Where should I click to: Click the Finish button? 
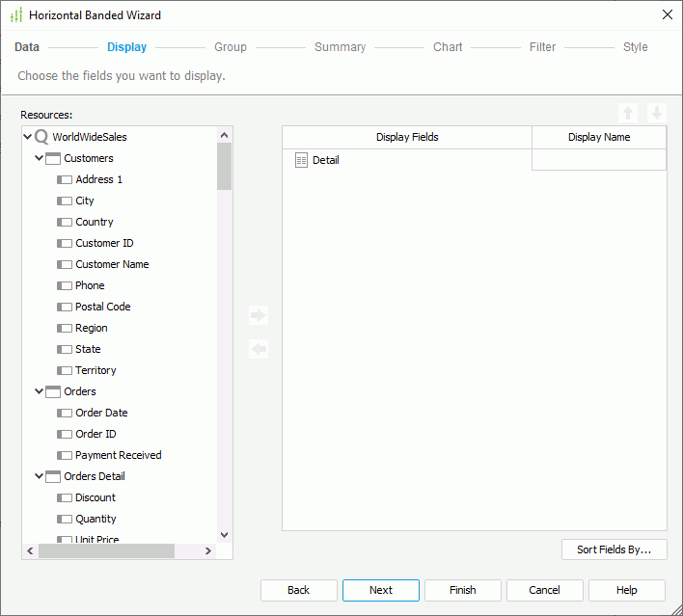[x=463, y=590]
